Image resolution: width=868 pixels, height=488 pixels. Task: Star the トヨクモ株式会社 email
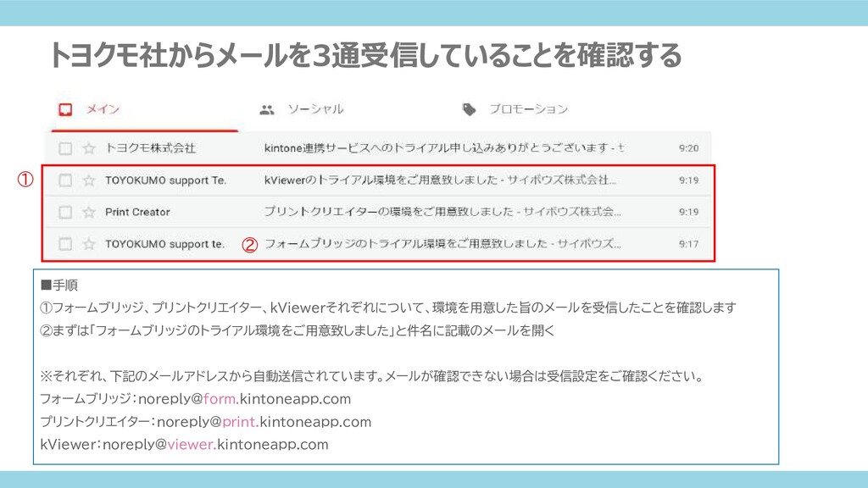coord(88,148)
